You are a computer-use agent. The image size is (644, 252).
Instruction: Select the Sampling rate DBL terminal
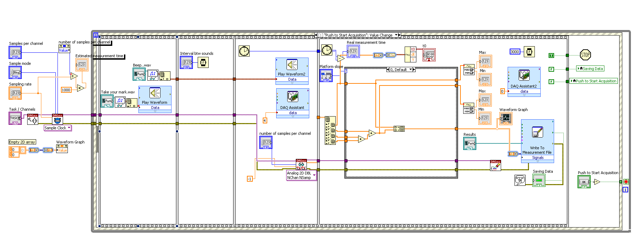[15, 93]
